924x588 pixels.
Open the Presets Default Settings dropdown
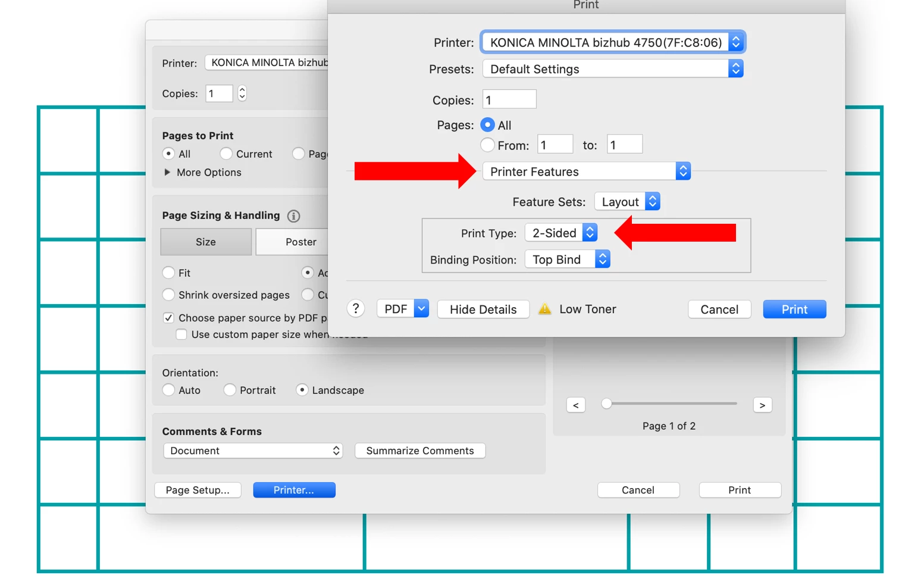tap(613, 69)
